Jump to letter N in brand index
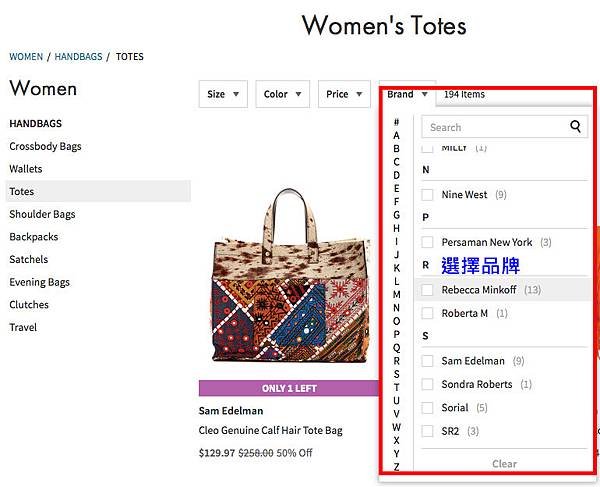The width and height of the screenshot is (600, 487). click(396, 308)
